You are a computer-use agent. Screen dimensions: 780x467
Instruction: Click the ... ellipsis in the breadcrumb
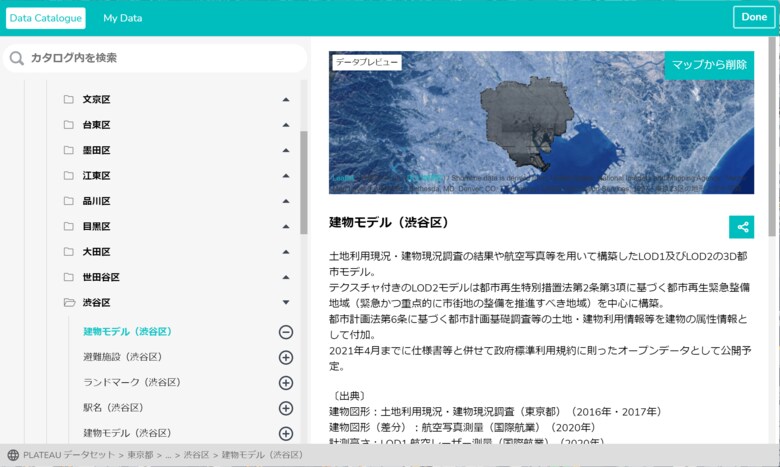168,455
